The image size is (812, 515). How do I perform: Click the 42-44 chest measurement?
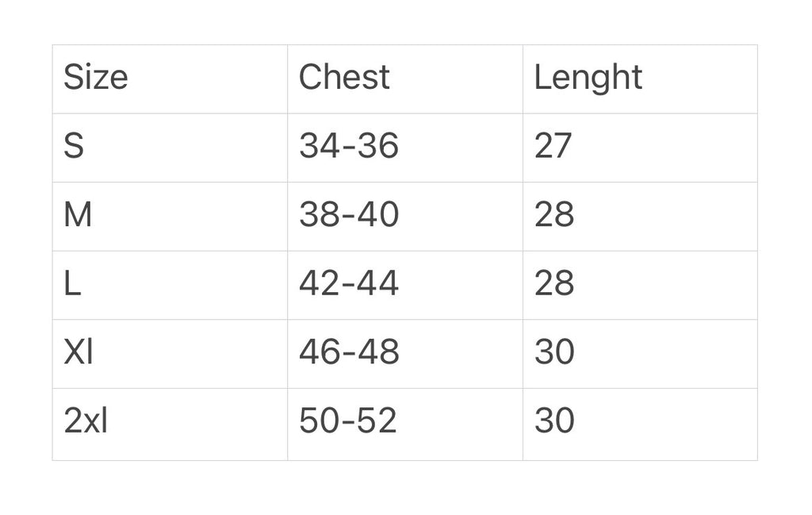348,283
